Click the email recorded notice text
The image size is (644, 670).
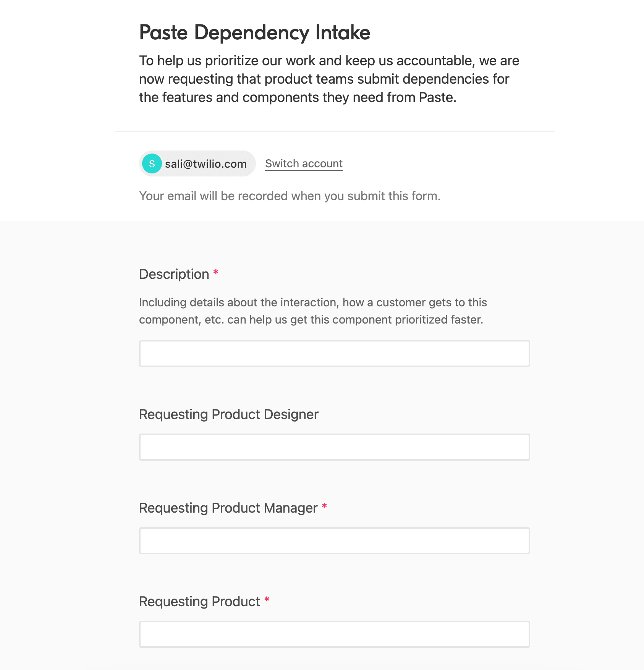[290, 196]
